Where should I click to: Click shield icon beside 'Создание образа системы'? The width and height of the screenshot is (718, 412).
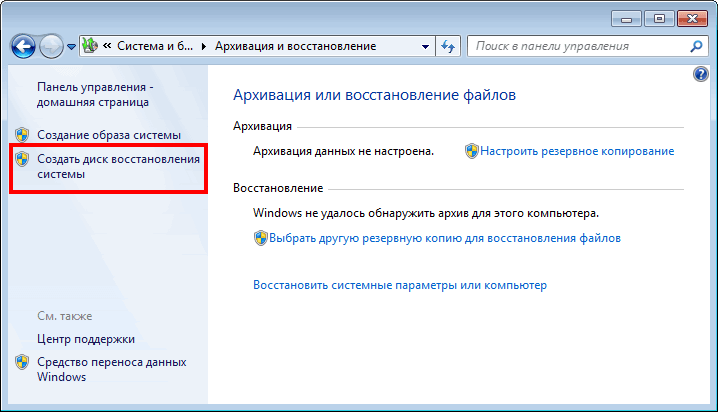click(22, 135)
